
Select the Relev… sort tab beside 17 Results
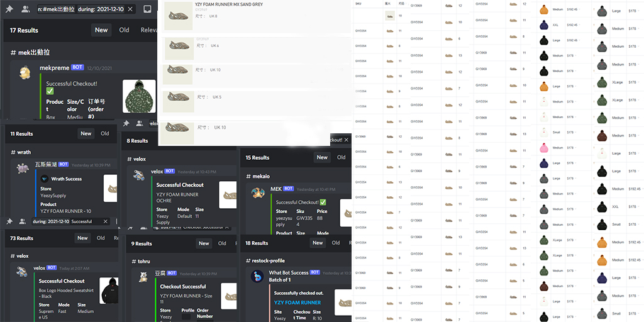(x=148, y=30)
